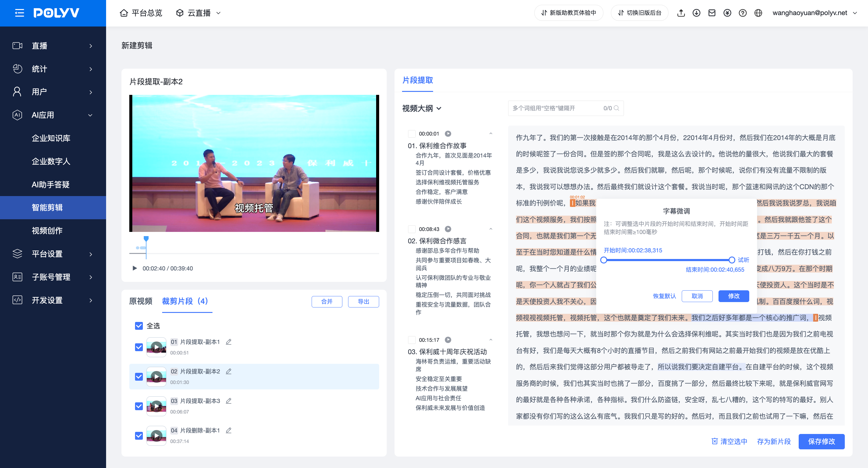Screen dimensions: 868x468
Task: Click the POLYV logo
Action: click(56, 13)
